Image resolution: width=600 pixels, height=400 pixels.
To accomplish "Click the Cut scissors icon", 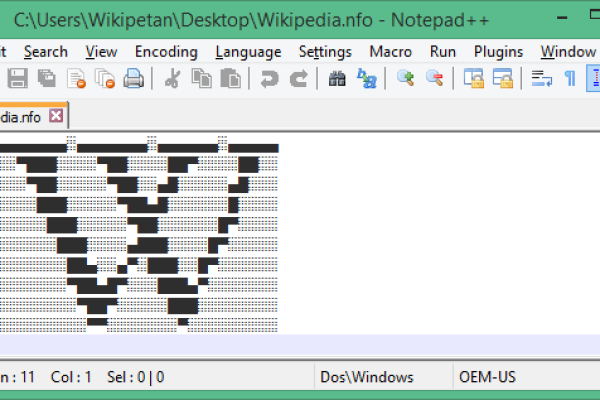I will coord(172,78).
